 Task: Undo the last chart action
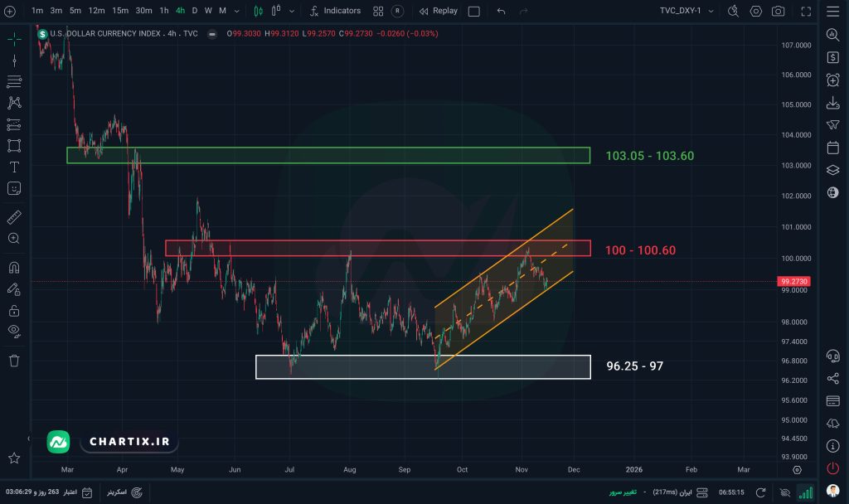(x=501, y=12)
